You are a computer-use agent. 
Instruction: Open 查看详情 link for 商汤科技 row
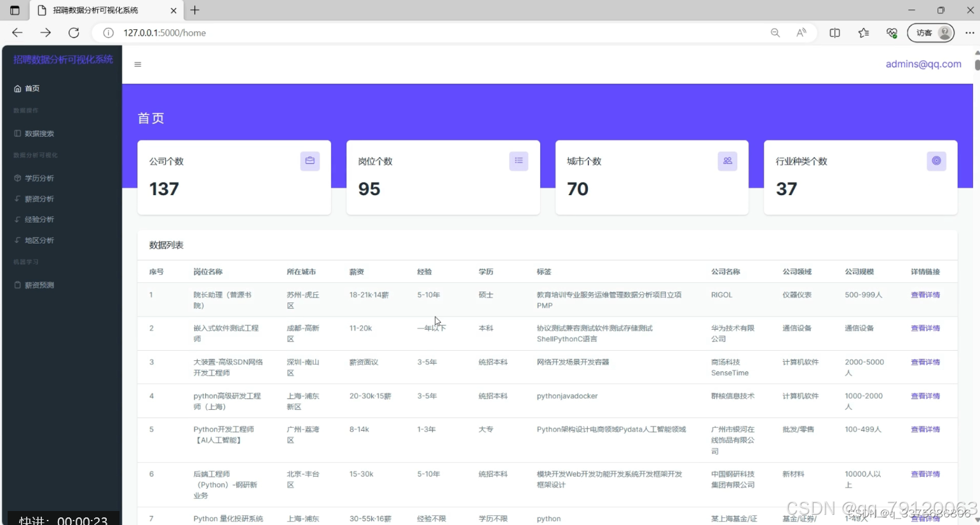pyautogui.click(x=925, y=362)
